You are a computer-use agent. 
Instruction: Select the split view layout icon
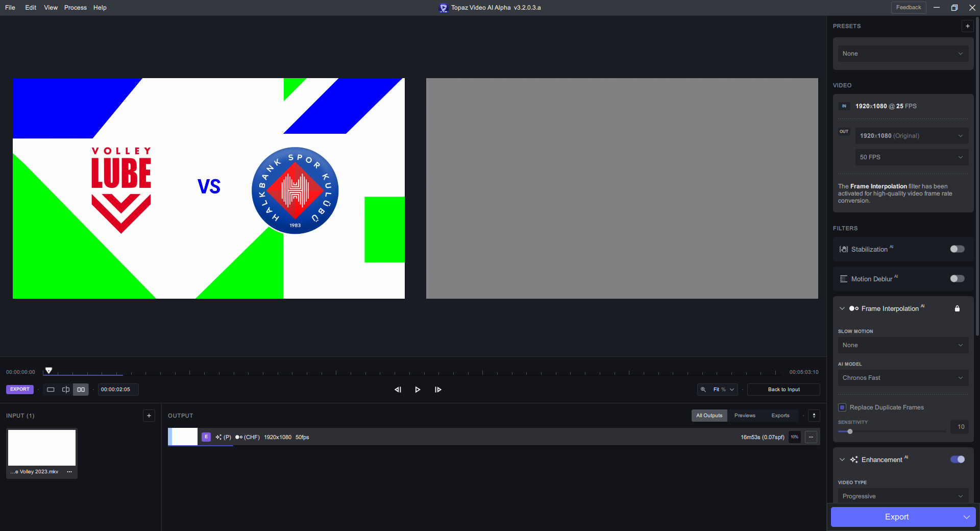(66, 390)
